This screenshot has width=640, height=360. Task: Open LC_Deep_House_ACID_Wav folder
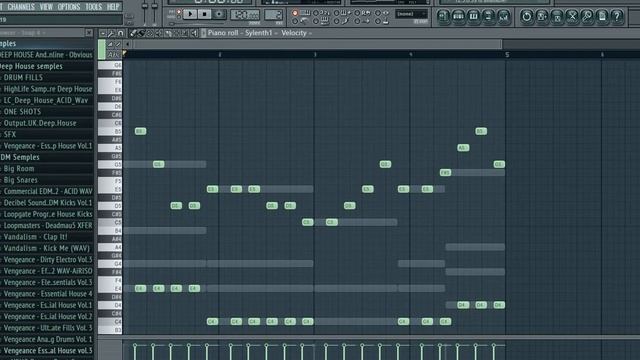[46, 100]
